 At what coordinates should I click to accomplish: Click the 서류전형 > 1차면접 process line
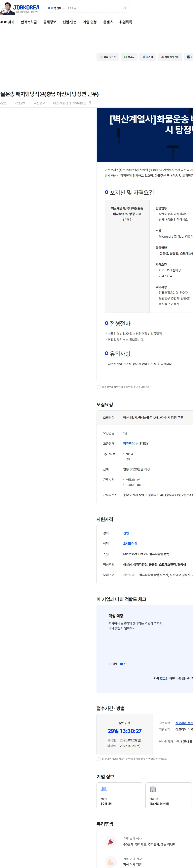coord(135,334)
